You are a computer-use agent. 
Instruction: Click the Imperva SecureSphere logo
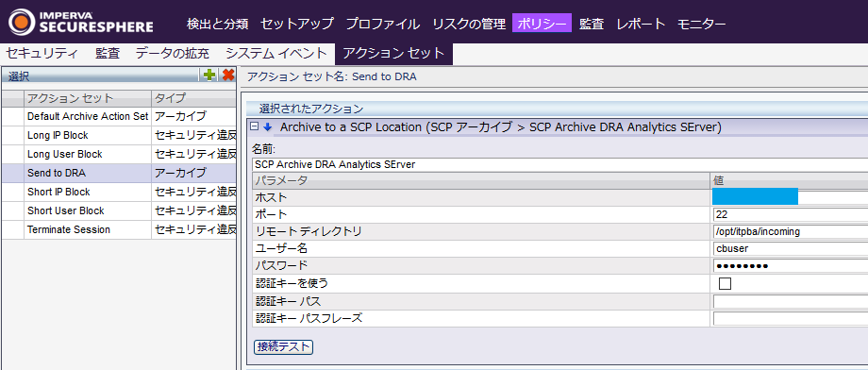pos(81,22)
